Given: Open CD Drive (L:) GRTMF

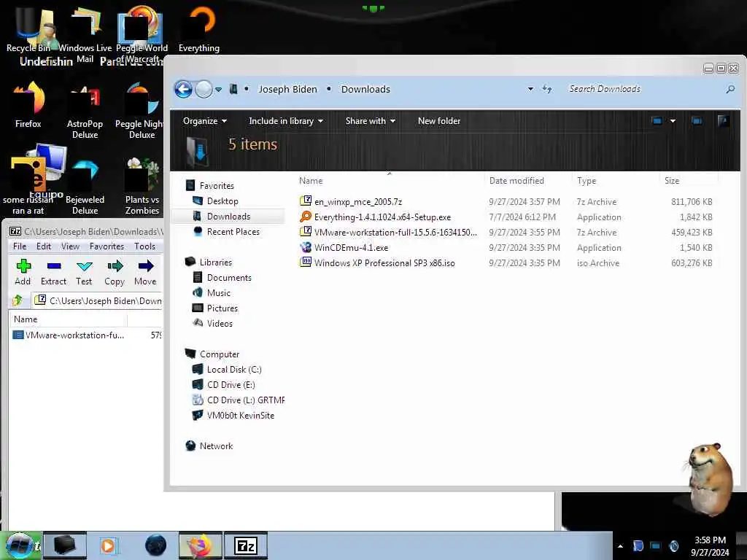Looking at the screenshot, I should point(245,400).
